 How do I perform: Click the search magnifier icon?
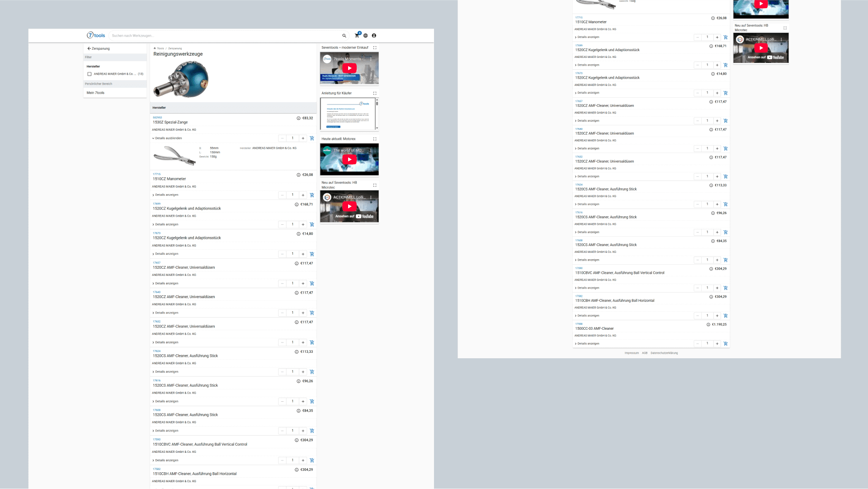[x=344, y=36]
